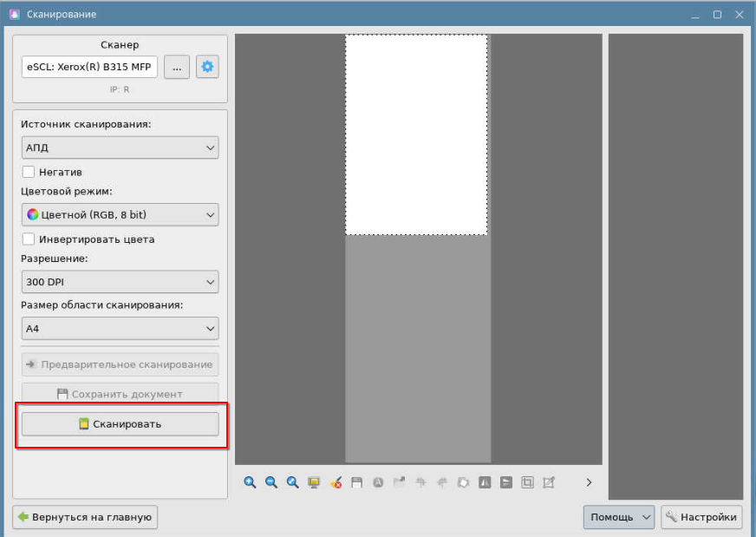Enable the Негатив checkbox
Image resolution: width=756 pixels, height=537 pixels.
coord(29,172)
